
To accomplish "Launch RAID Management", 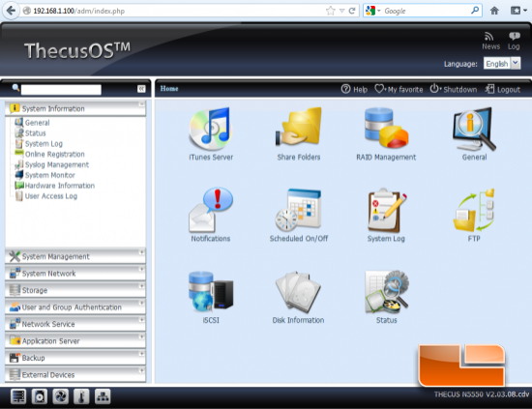I will coord(387,128).
